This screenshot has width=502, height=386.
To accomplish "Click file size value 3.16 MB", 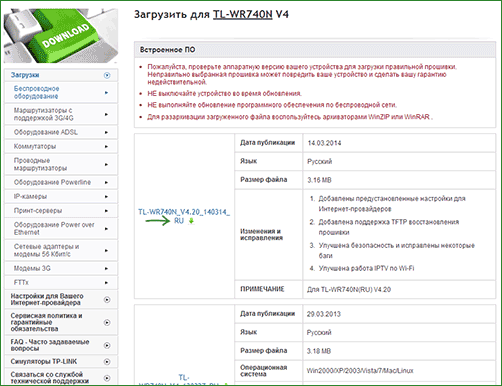I will (x=319, y=180).
